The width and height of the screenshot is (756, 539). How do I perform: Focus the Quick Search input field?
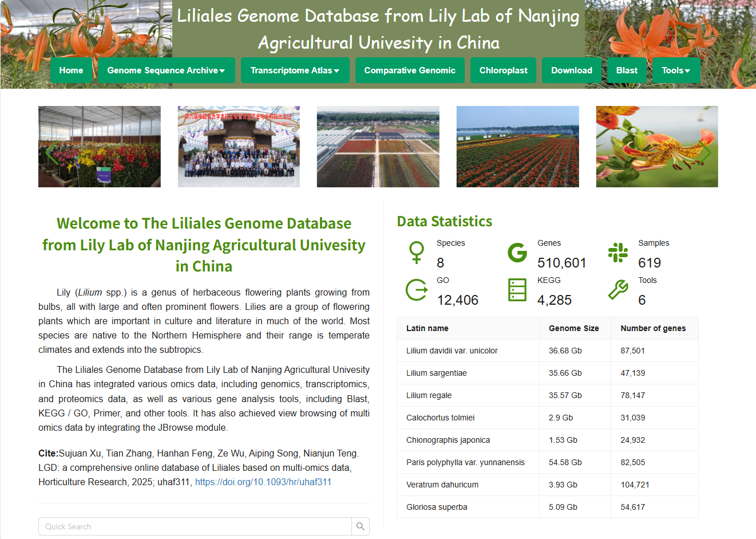(195, 526)
